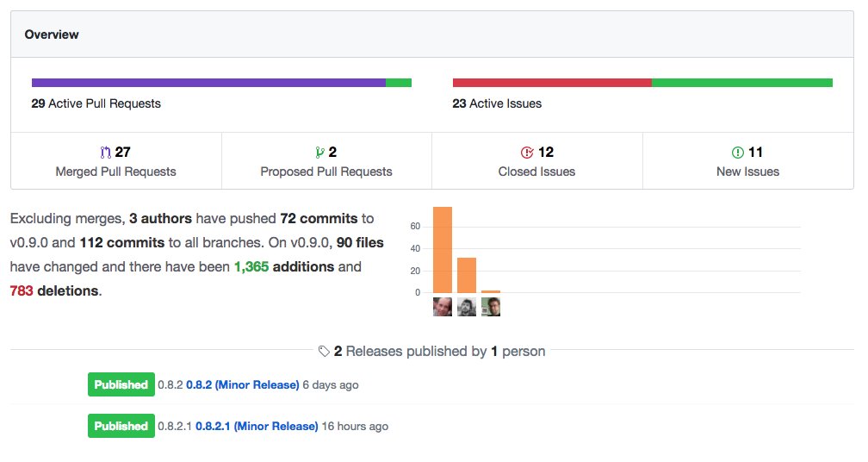The height and width of the screenshot is (462, 868).
Task: Open the 0.8.2.1 (Minor Release) link
Action: tap(257, 427)
